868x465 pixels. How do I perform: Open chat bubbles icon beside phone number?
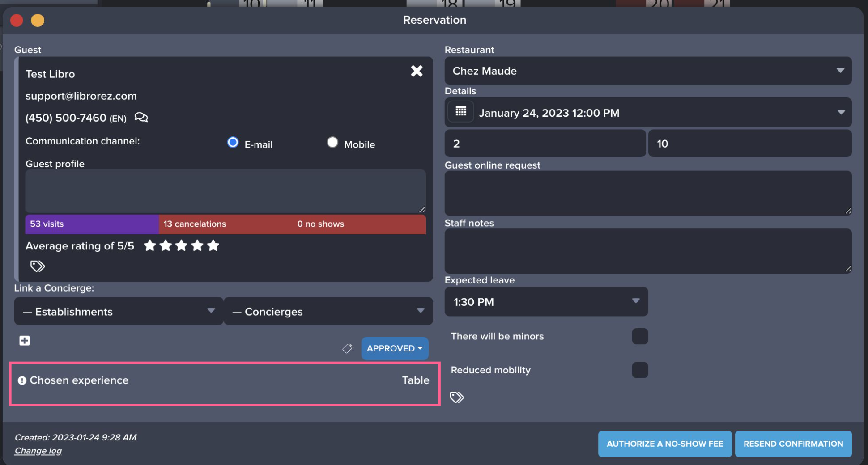coord(141,118)
